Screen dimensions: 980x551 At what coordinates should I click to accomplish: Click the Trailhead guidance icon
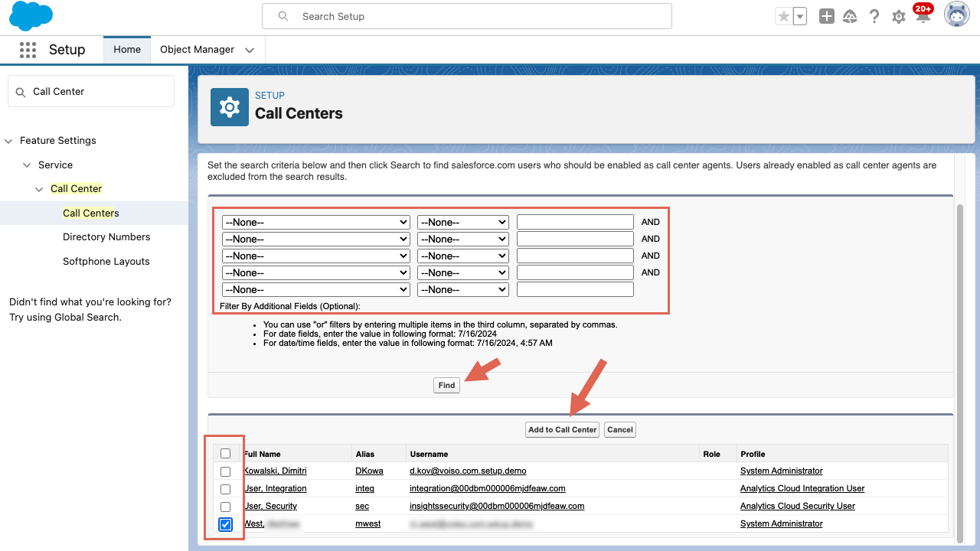(x=850, y=16)
